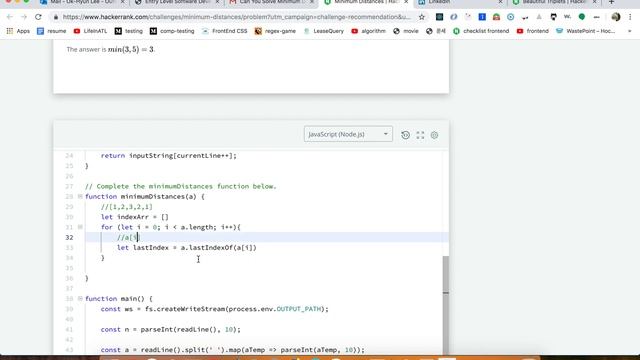The height and width of the screenshot is (360, 640).
Task: Click the code editor vertical scrollbar
Action: point(446,304)
